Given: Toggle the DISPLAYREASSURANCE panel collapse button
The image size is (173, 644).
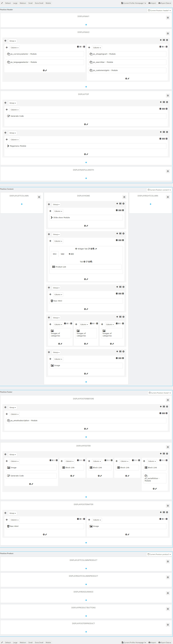Looking at the screenshot, I should coord(168,593).
